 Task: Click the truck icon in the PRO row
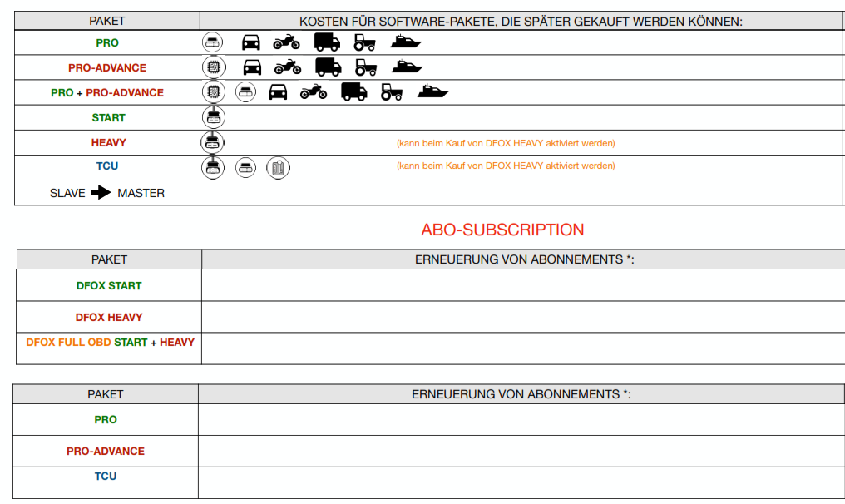[327, 42]
